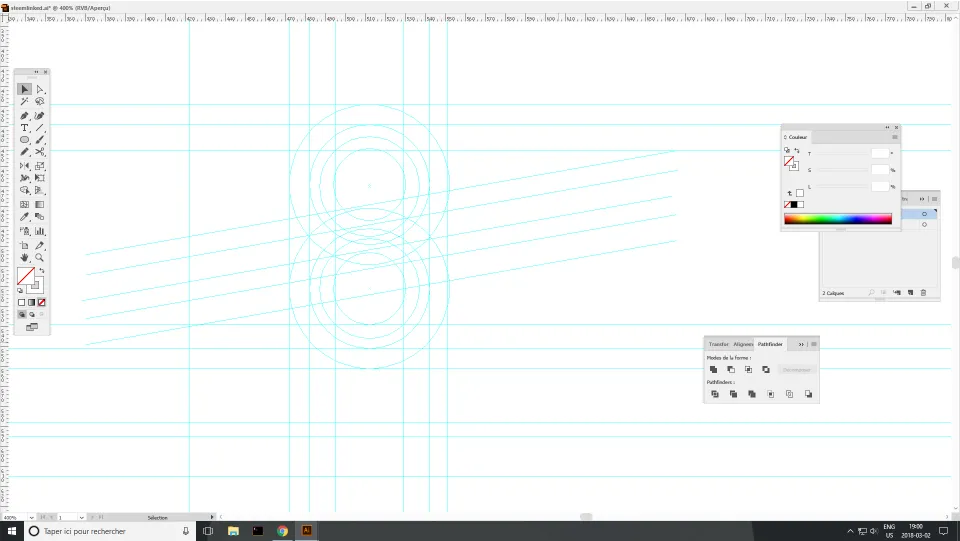Open the Couleur panel tab
This screenshot has height=541, width=960.
coord(797,137)
